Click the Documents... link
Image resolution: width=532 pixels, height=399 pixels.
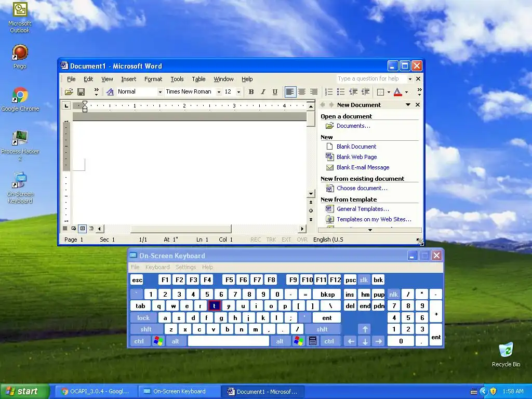click(x=353, y=126)
